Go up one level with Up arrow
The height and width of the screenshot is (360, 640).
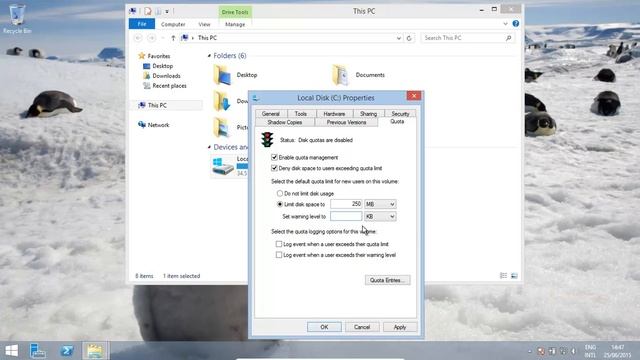pyautogui.click(x=173, y=38)
